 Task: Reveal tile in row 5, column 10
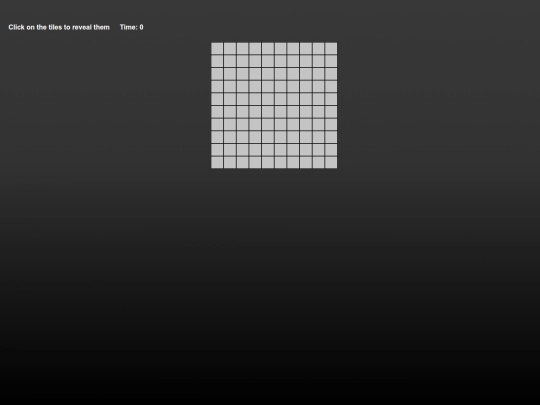[331, 99]
